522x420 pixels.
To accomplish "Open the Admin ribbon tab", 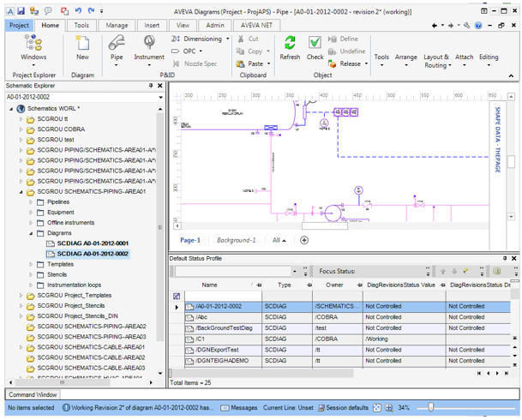I will pos(215,26).
